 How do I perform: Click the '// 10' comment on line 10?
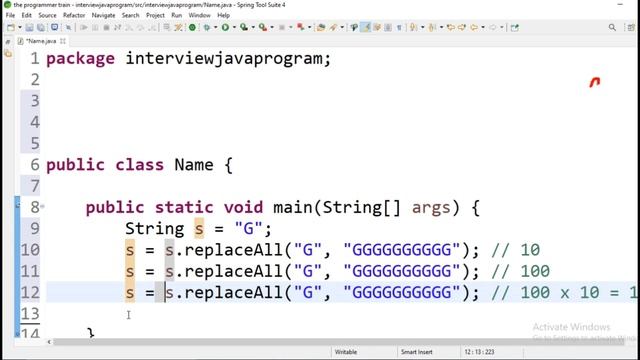pos(516,250)
